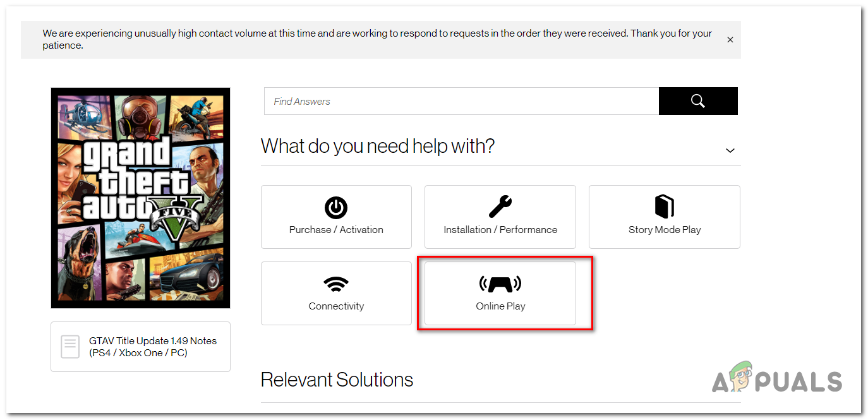Click the 'What do you need help with?' heading

click(378, 147)
